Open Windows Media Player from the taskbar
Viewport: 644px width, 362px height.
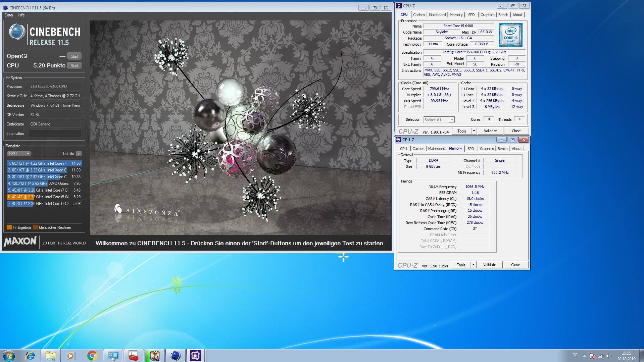click(x=71, y=356)
